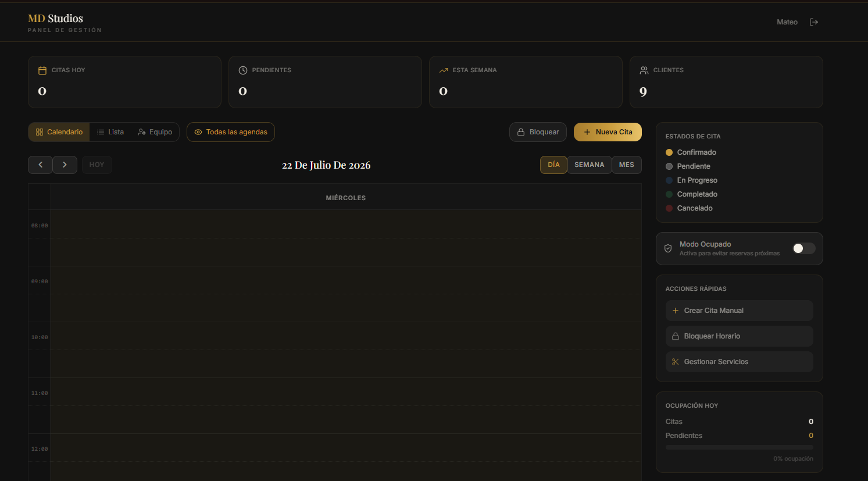Open the Equipo tab

(155, 132)
